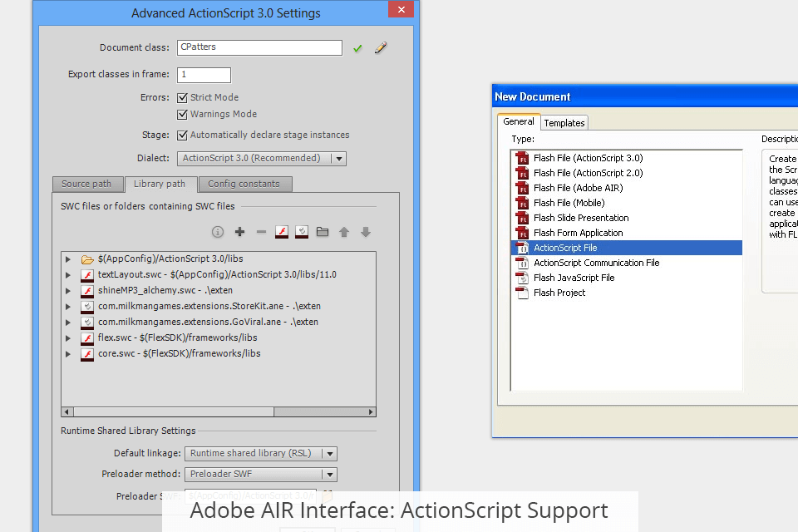
Task: Click the textLayout.swc file icon
Action: point(87,275)
